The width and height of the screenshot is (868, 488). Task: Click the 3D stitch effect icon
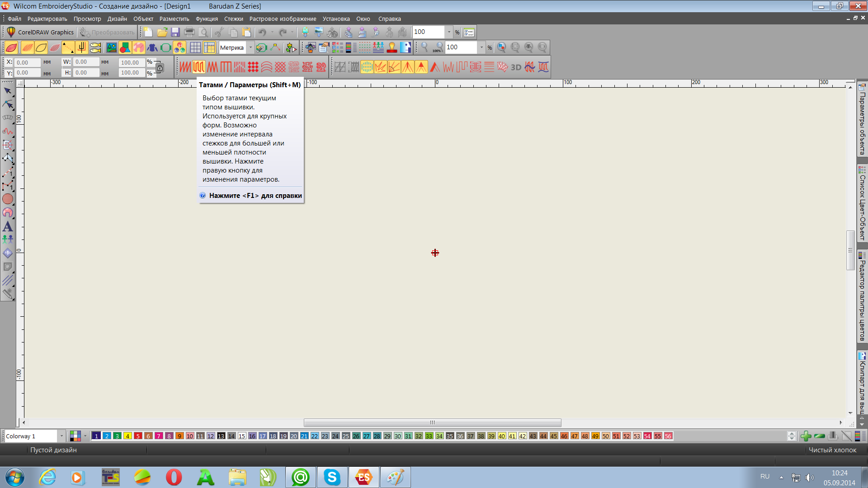pyautogui.click(x=516, y=67)
